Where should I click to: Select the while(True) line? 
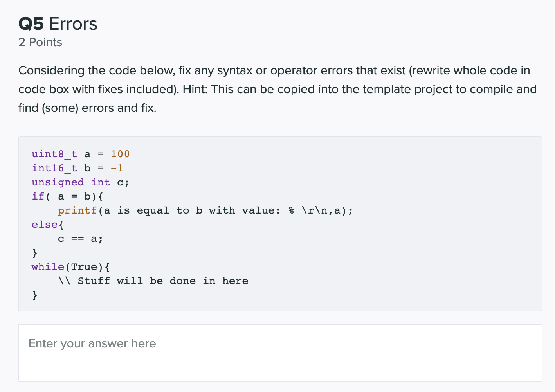(x=70, y=266)
